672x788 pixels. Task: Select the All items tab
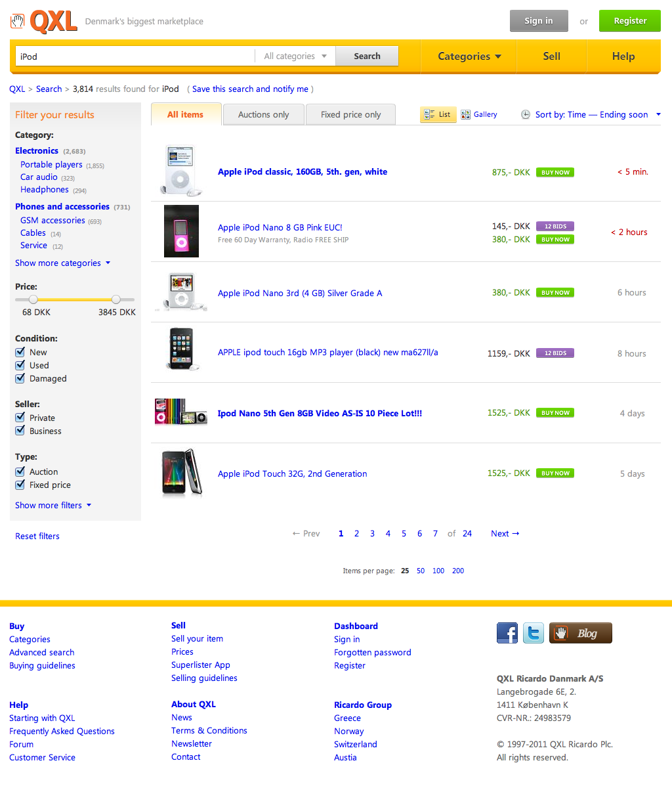185,114
